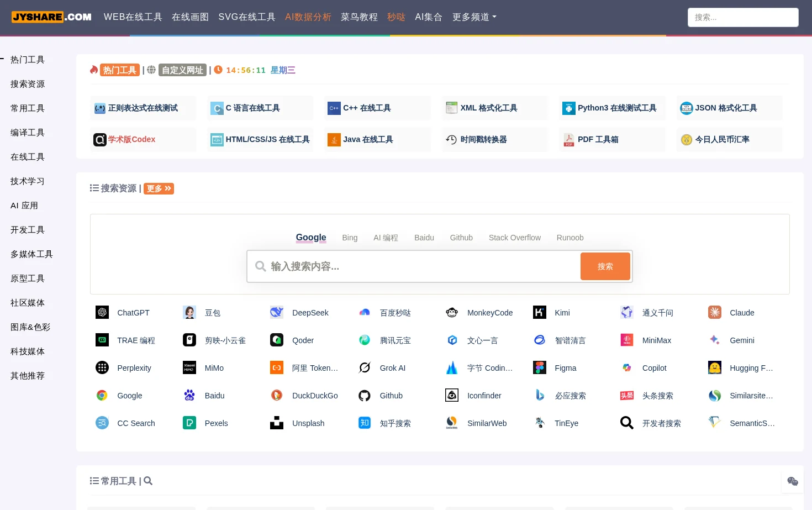Click the Perplexity icon

point(102,368)
